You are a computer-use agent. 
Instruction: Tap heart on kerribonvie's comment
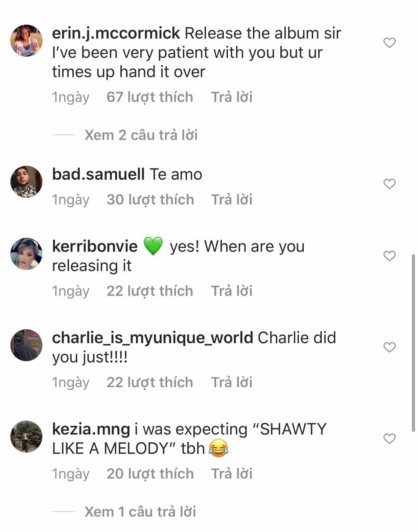(389, 256)
